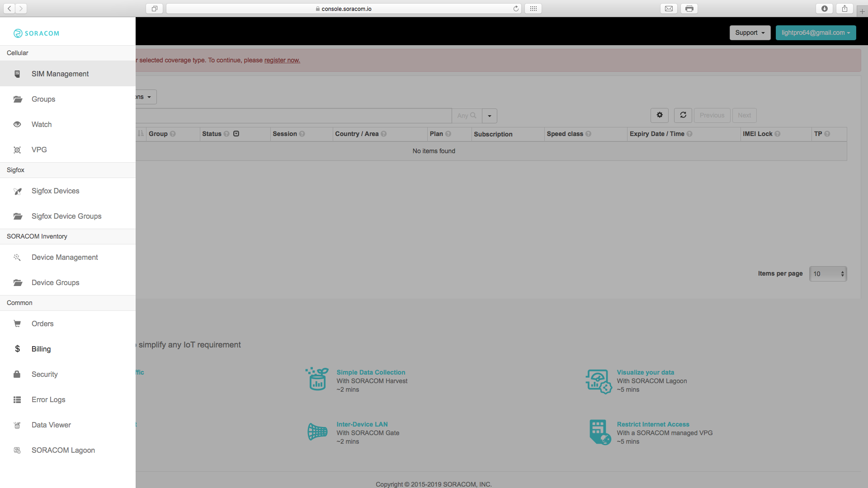Screen dimensions: 868x488
Task: Open the Simple Data Collection link
Action: pyautogui.click(x=371, y=372)
